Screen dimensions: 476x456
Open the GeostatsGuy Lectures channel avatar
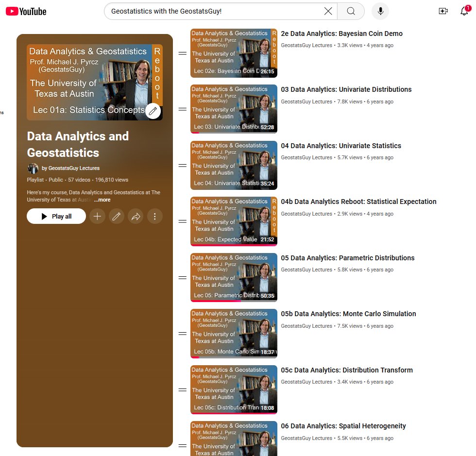(x=33, y=168)
